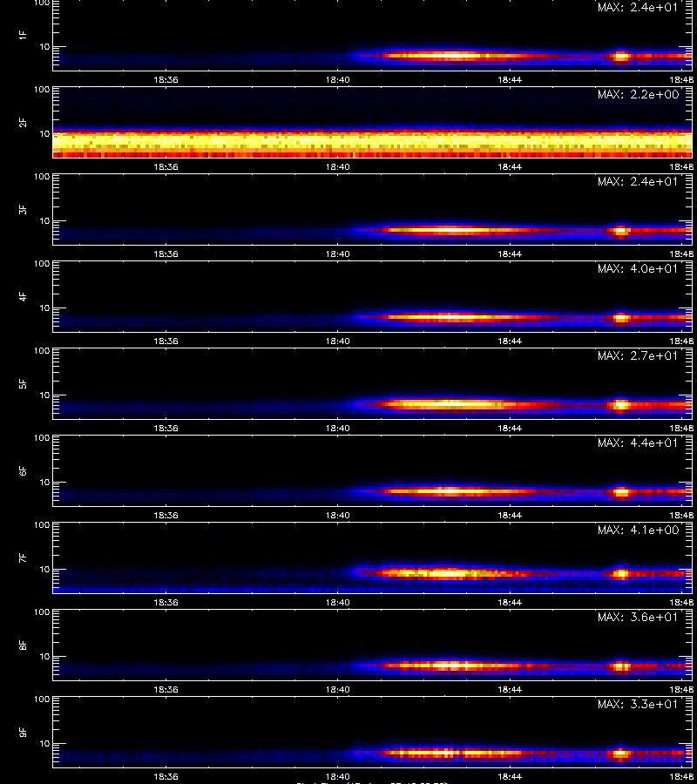Click the 18:40 tick label under panel 1F

[337, 79]
